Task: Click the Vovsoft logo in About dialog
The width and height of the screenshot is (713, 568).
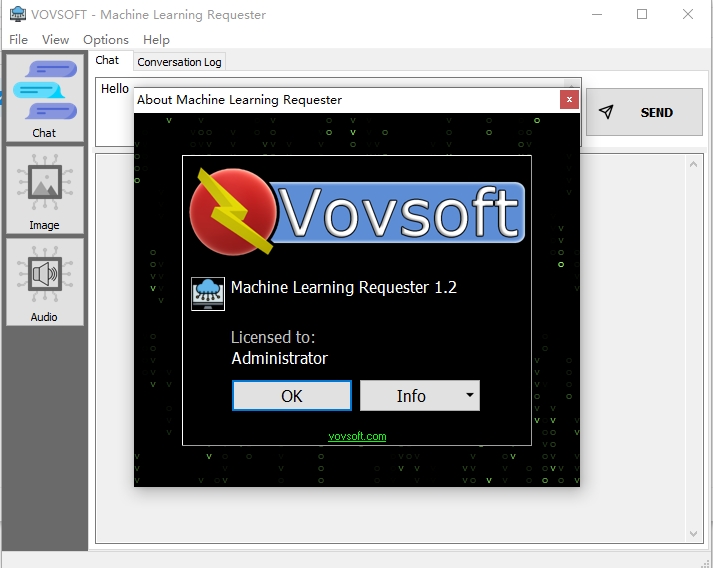Action: [357, 212]
